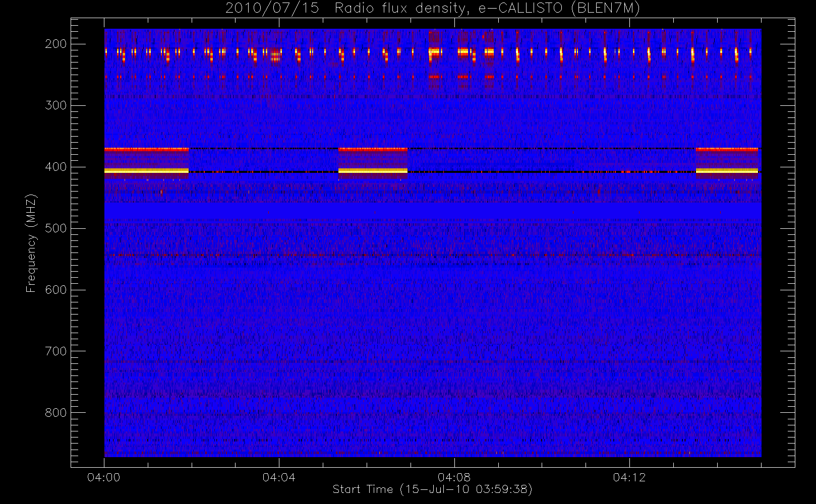Image resolution: width=816 pixels, height=504 pixels.
Task: Click the 04:00 time tick label
Action: pyautogui.click(x=104, y=477)
